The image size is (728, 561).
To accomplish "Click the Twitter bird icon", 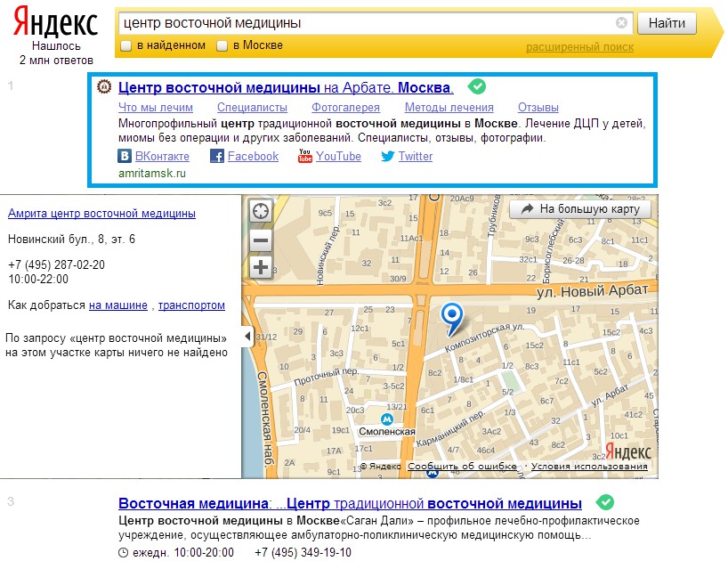I will [388, 156].
